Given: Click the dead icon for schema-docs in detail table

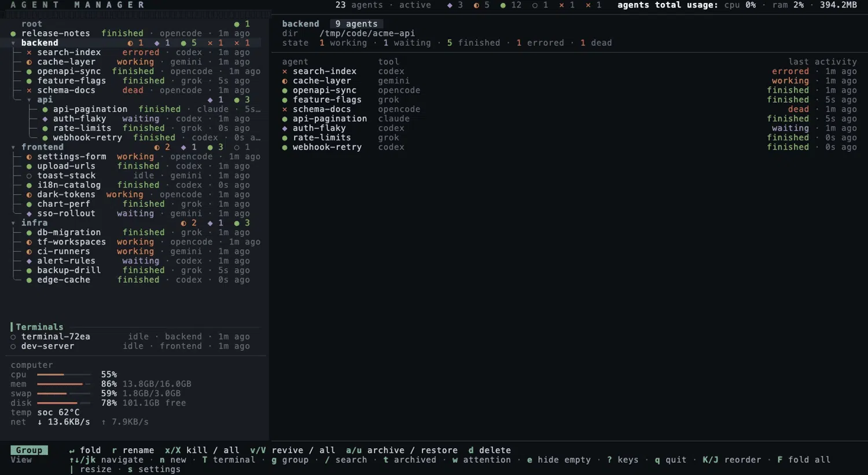Looking at the screenshot, I should coord(285,109).
